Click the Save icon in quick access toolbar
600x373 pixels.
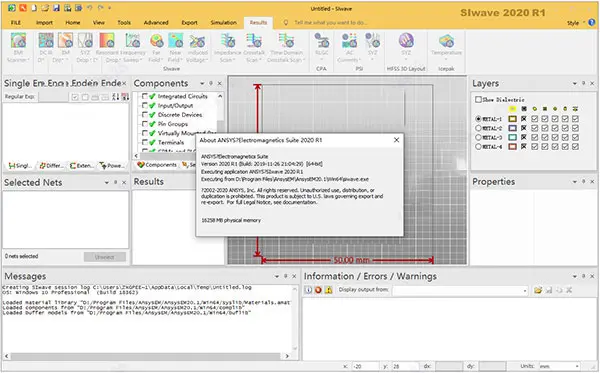pyautogui.click(x=56, y=8)
